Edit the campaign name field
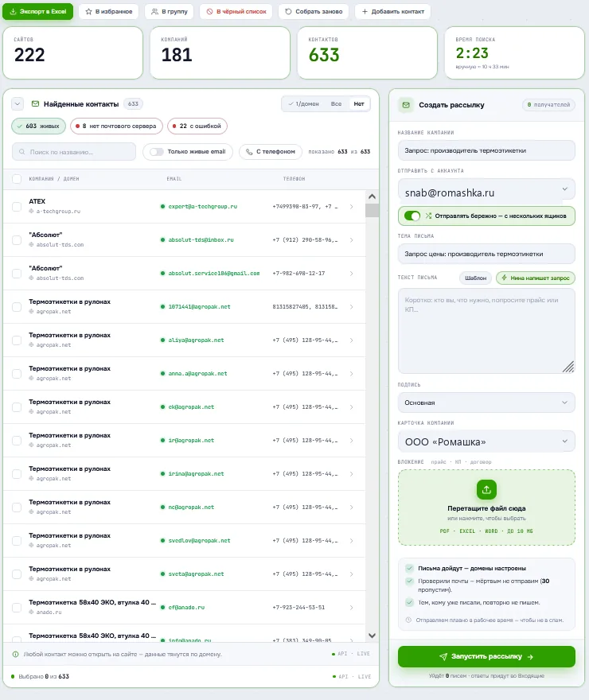589x700 pixels. click(x=486, y=150)
